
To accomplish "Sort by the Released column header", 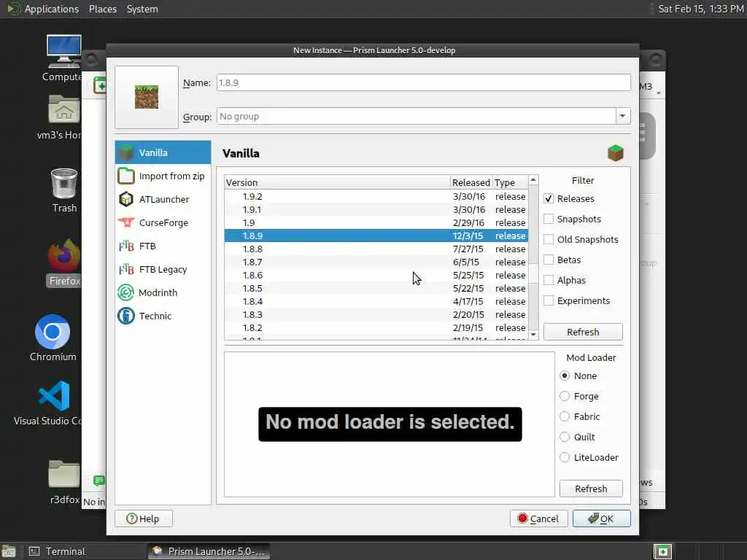I will tap(471, 182).
